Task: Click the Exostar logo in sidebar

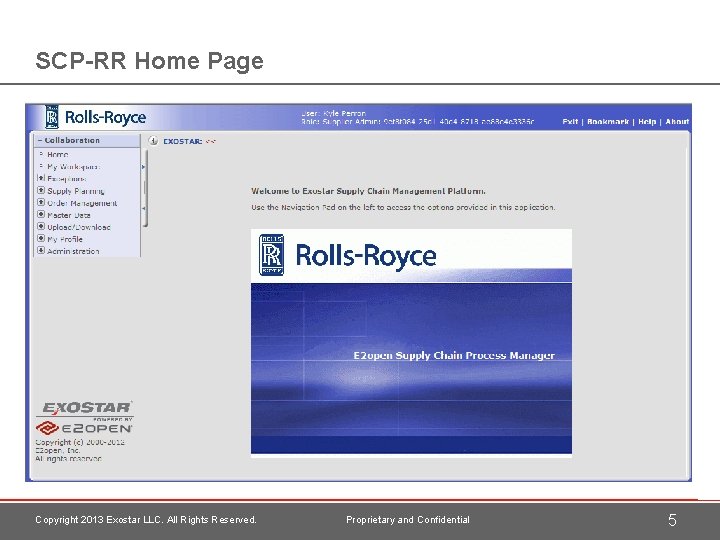Action: click(86, 407)
